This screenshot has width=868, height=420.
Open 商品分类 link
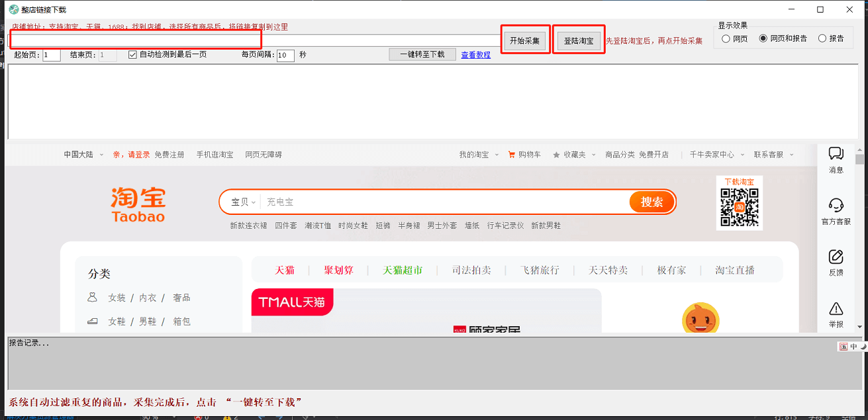[x=620, y=154]
